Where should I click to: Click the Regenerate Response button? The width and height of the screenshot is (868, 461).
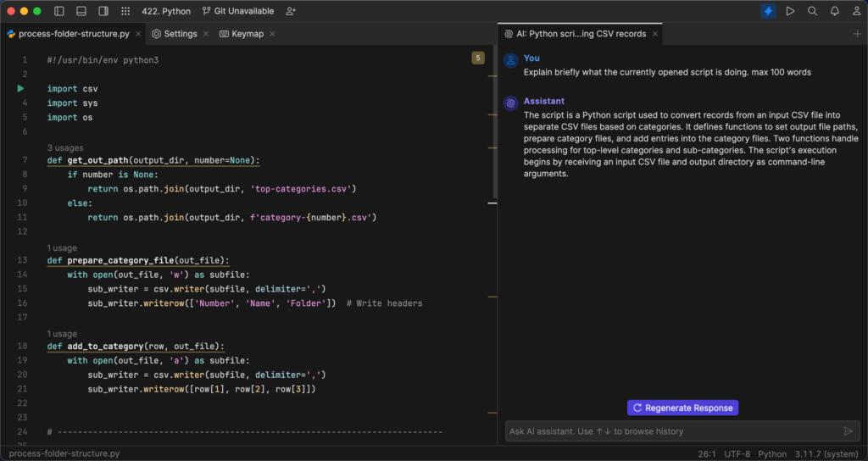coord(682,408)
